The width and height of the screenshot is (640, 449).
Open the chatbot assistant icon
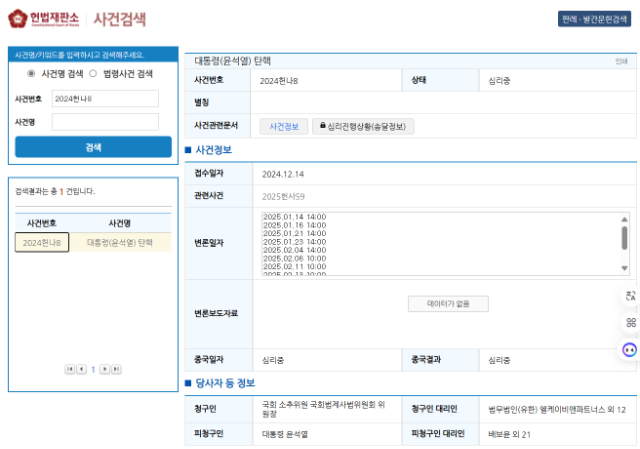630,350
